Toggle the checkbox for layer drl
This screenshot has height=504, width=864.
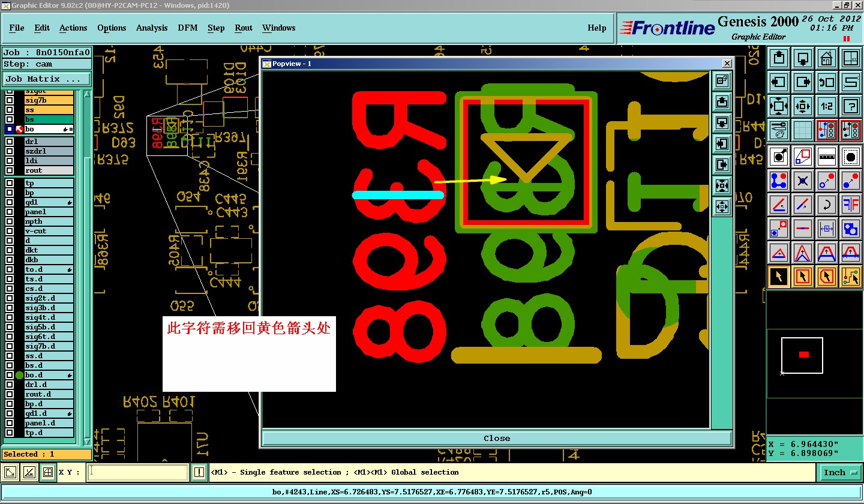[10, 142]
